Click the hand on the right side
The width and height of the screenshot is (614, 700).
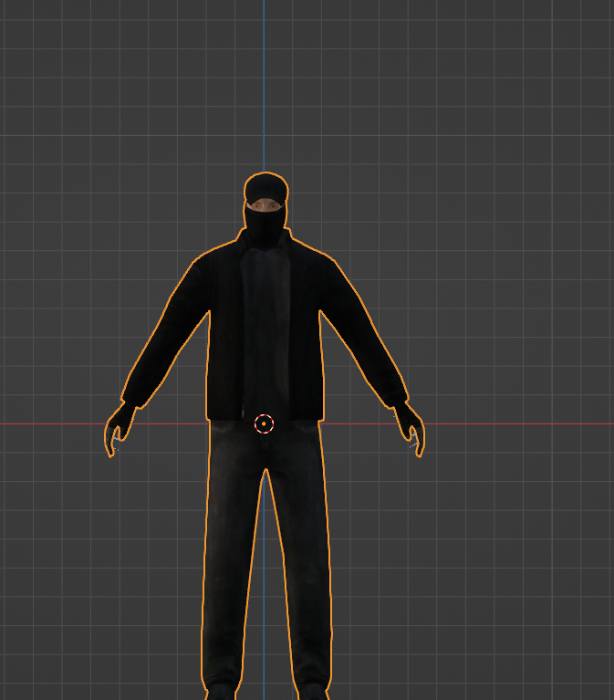tap(411, 431)
